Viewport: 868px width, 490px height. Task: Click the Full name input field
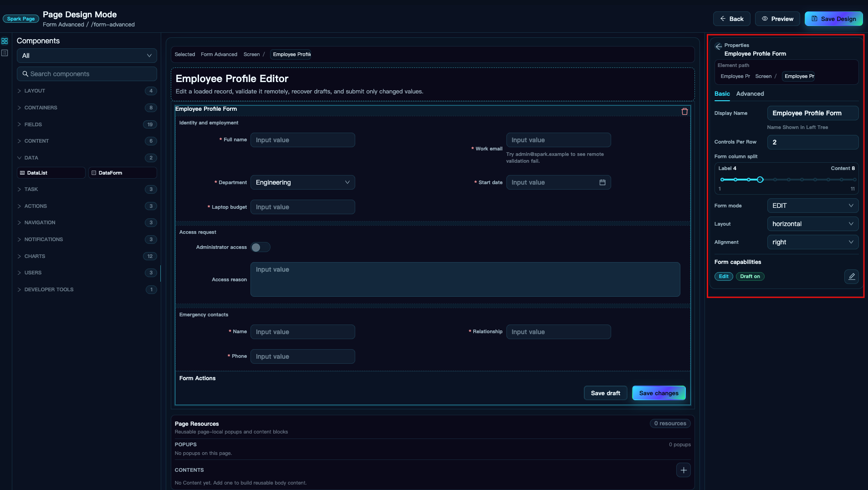click(x=303, y=140)
